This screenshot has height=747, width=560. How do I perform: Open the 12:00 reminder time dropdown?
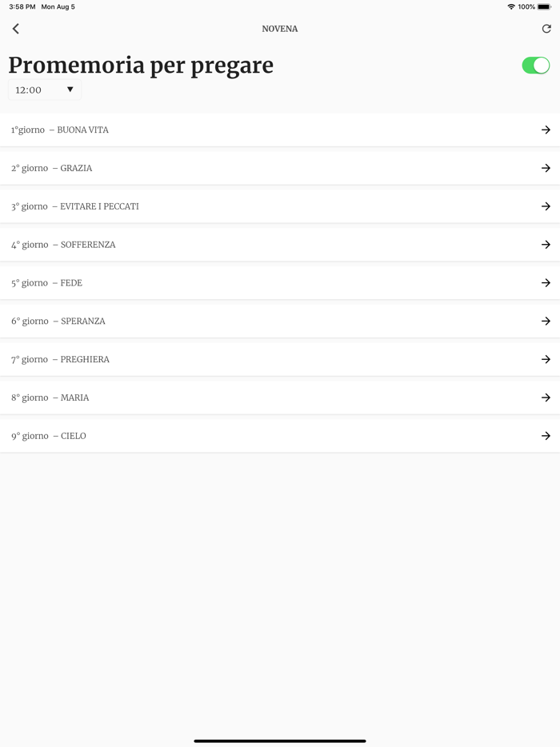pyautogui.click(x=45, y=90)
